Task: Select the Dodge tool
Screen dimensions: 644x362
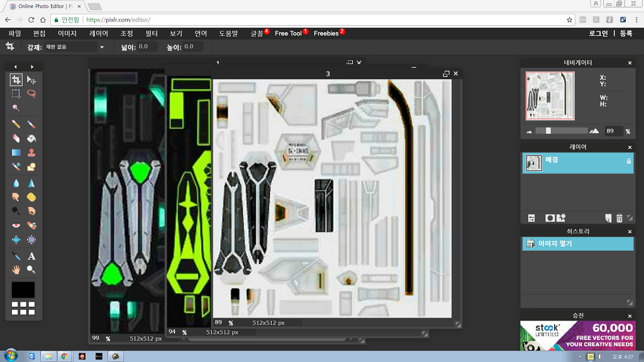Action: (16, 211)
